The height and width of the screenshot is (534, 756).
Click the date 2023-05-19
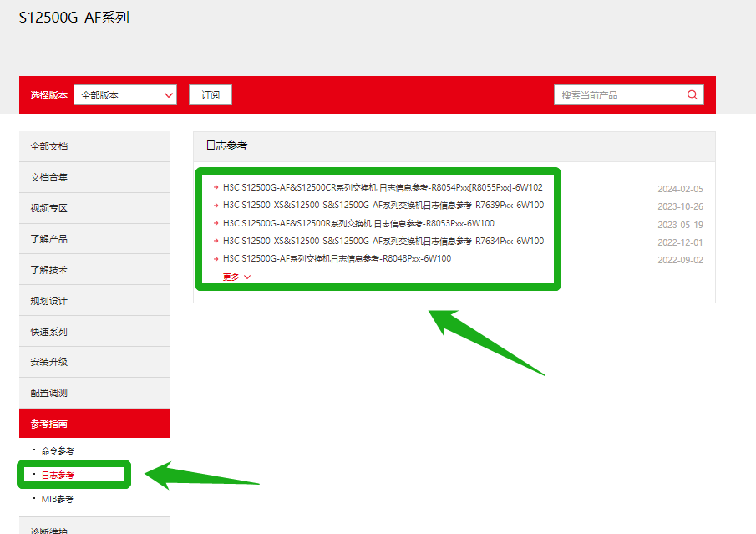[x=680, y=225]
